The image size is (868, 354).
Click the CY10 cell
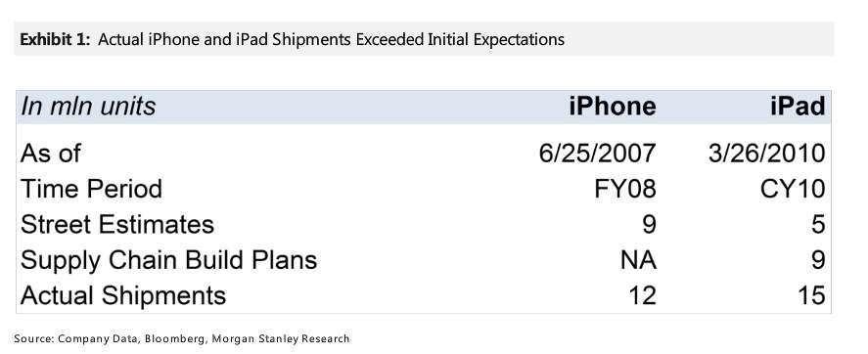coord(793,189)
